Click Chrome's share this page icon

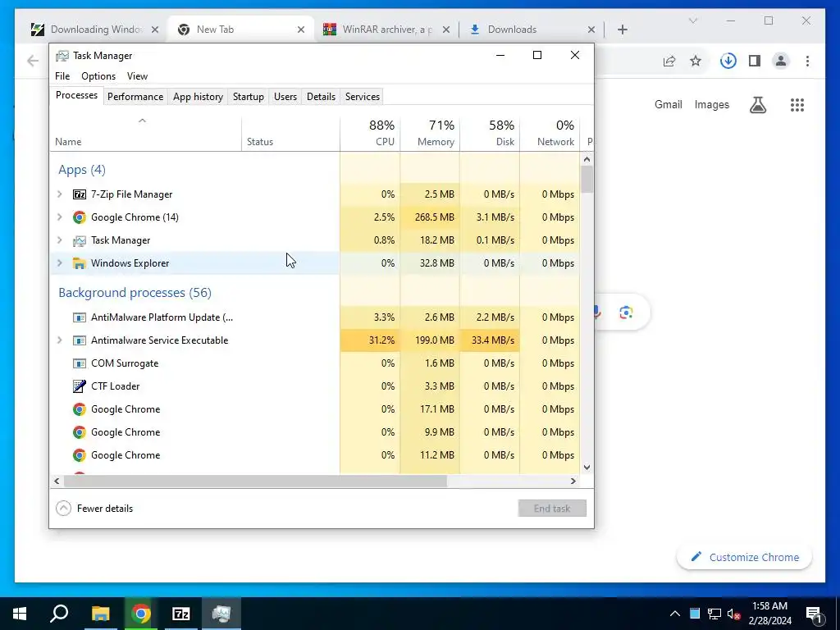669,61
